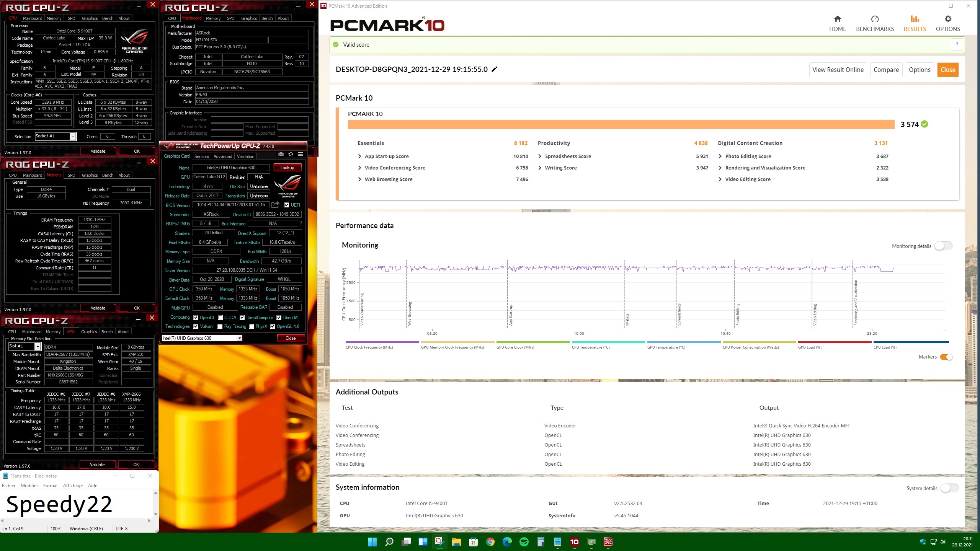Switch to Advanced tab in GPU-Z
The image size is (980, 551).
coord(223,156)
